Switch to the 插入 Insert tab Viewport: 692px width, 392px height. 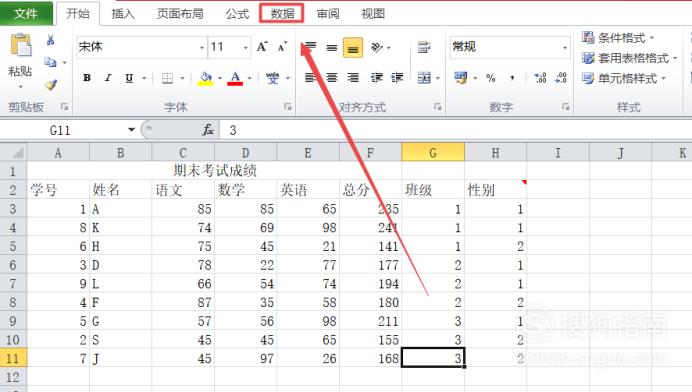[123, 14]
